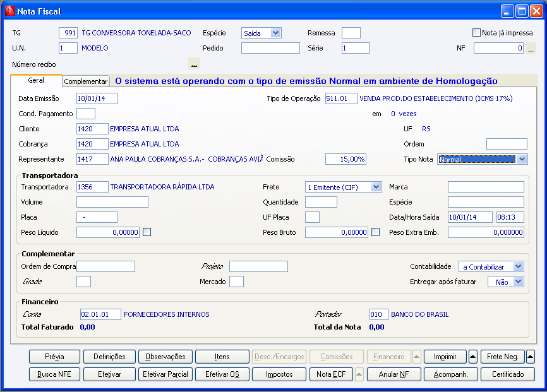Click the U.N. input field
The height and width of the screenshot is (392, 547).
point(68,48)
